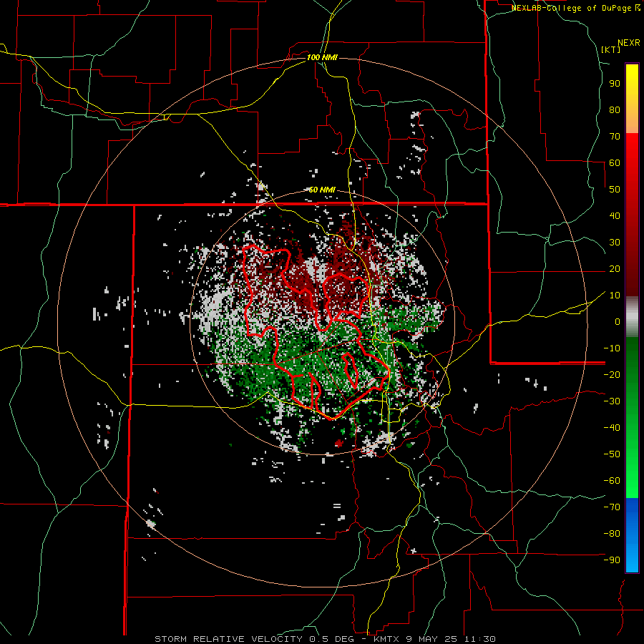Pick the orange segment of the color bar

click(632, 122)
